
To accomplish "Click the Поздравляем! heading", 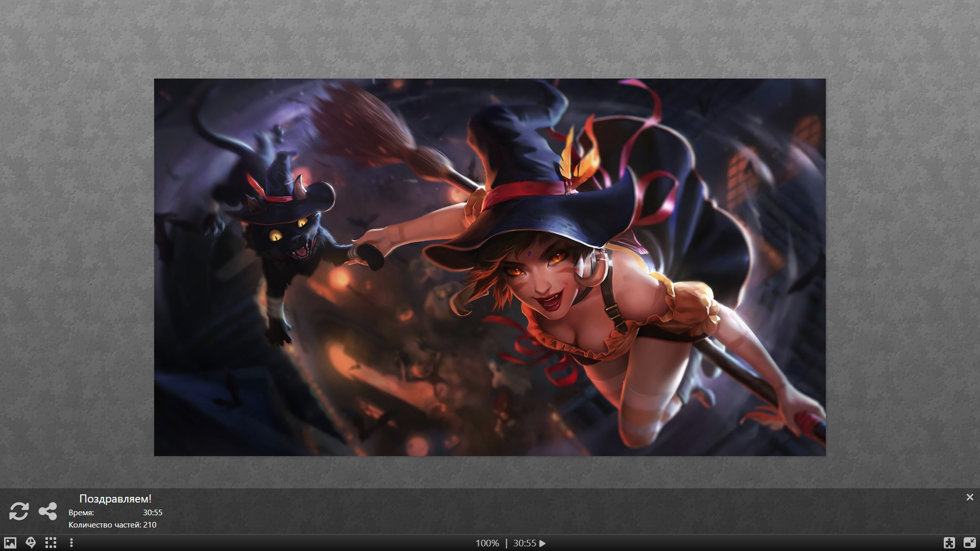I will (115, 499).
